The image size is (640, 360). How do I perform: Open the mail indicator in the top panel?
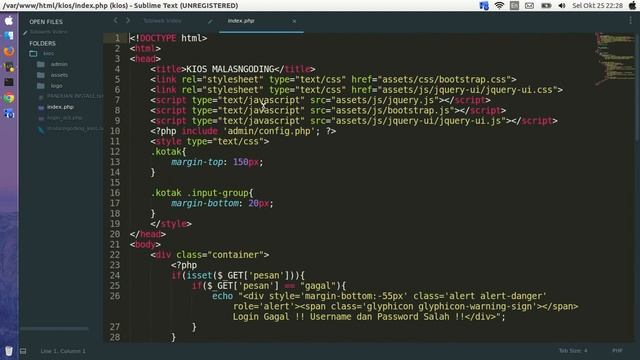pyautogui.click(x=529, y=6)
